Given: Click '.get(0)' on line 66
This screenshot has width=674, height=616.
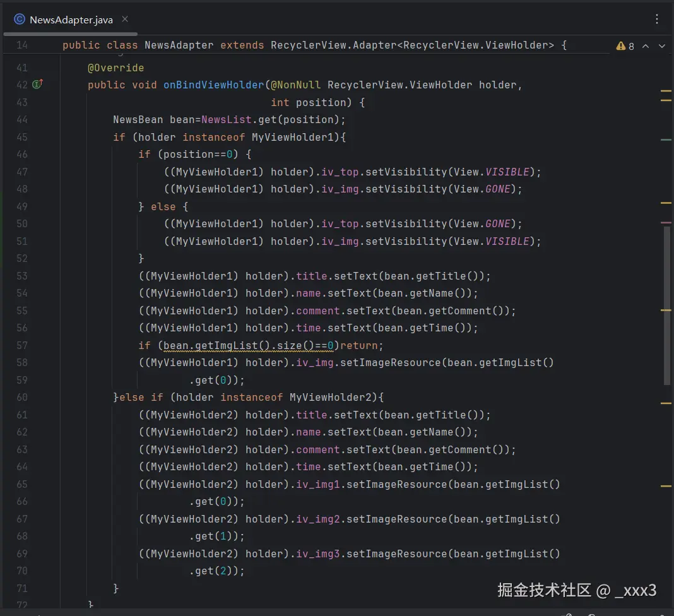Looking at the screenshot, I should 210,502.
